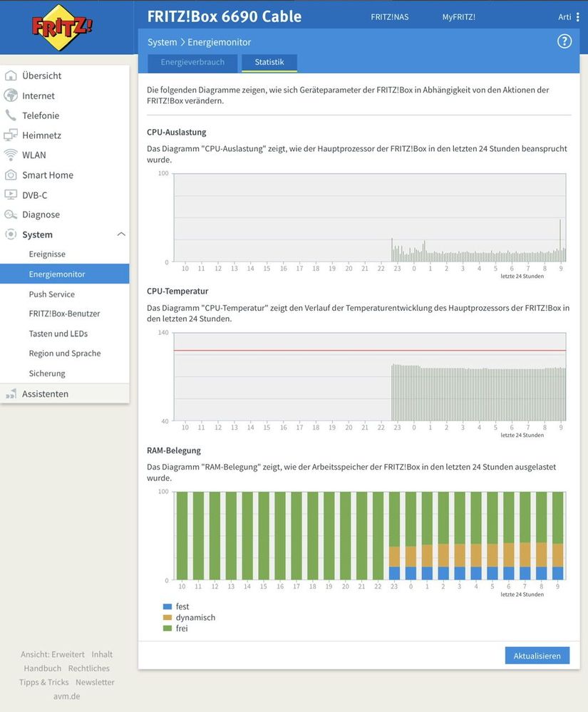Open the avm.de footer link
Viewport: 588px width, 712px height.
click(x=67, y=696)
